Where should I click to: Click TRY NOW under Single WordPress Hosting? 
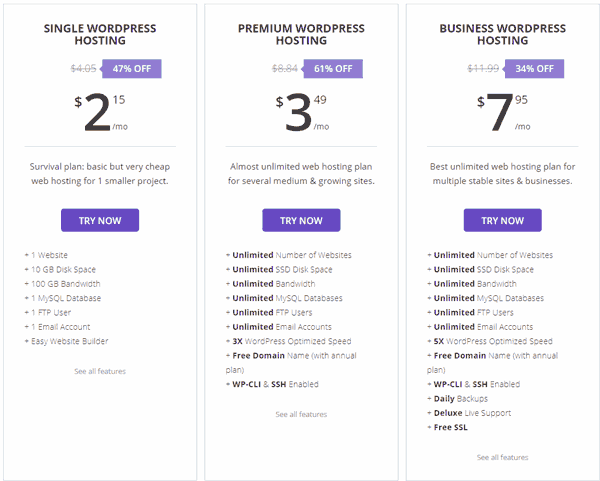[100, 220]
